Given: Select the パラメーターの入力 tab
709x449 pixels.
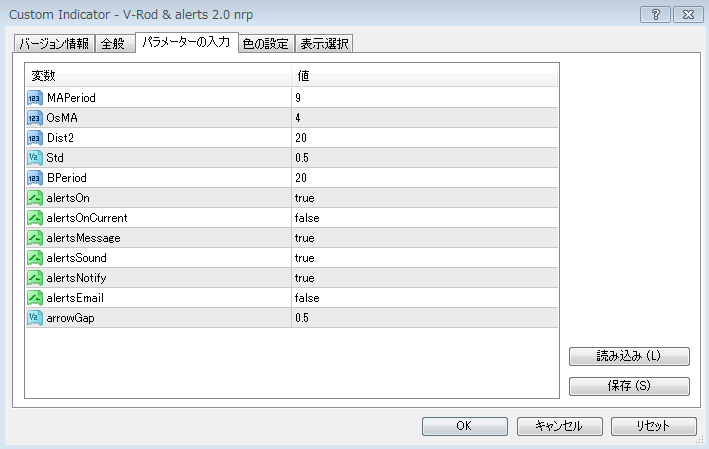Looking at the screenshot, I should [186, 43].
